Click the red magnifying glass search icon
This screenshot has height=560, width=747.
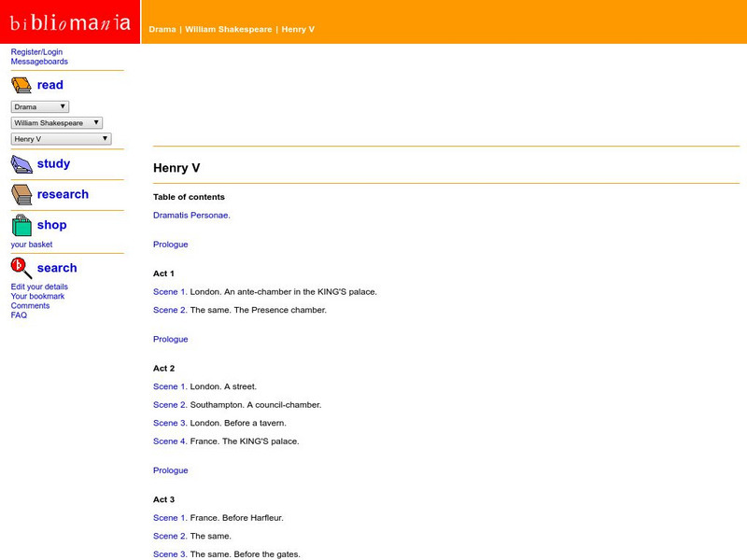pyautogui.click(x=21, y=268)
